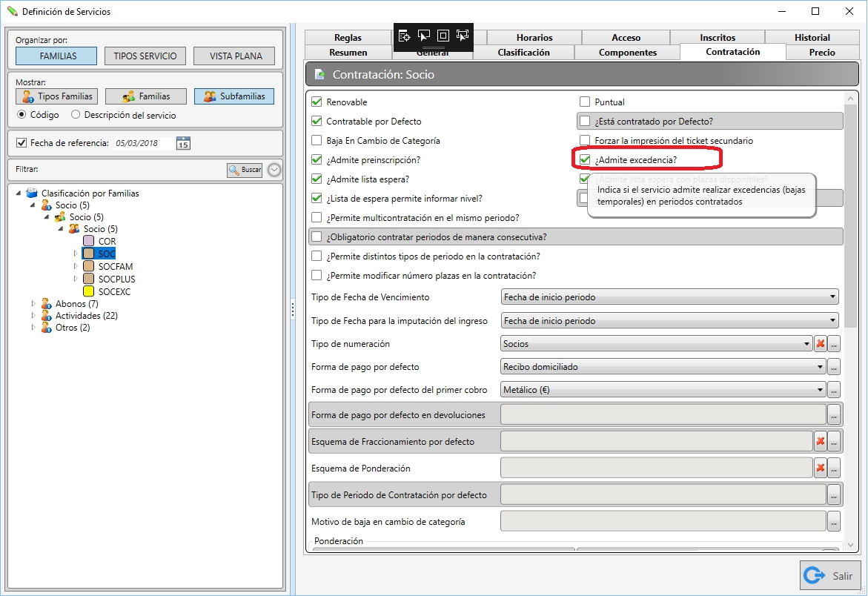Enable Forzar la impresión del ticket secundario
The height and width of the screenshot is (596, 868).
(x=585, y=141)
